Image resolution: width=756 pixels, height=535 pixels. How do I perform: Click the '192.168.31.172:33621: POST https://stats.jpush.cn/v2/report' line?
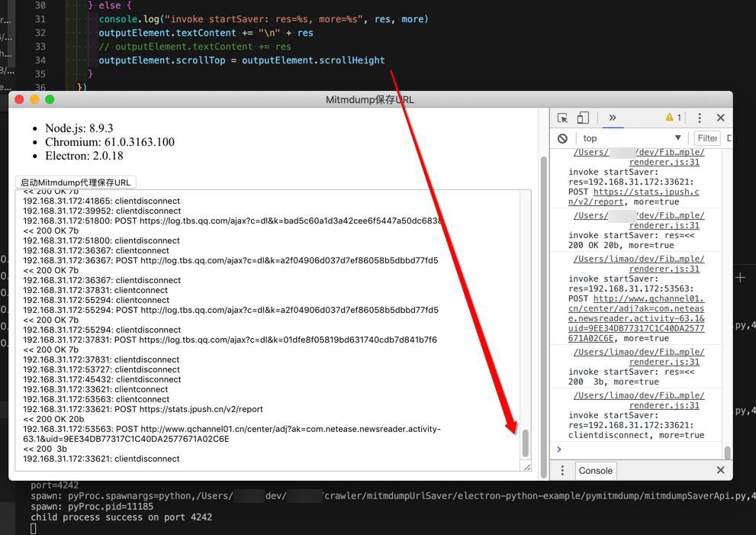tap(143, 409)
